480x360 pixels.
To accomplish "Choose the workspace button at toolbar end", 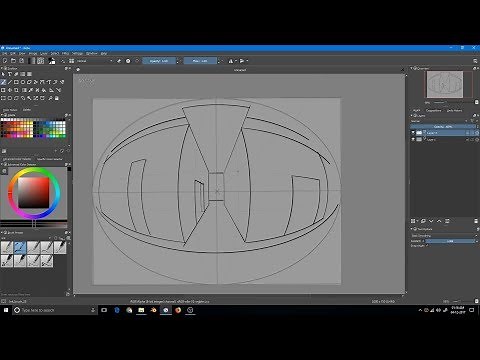I will (x=475, y=61).
